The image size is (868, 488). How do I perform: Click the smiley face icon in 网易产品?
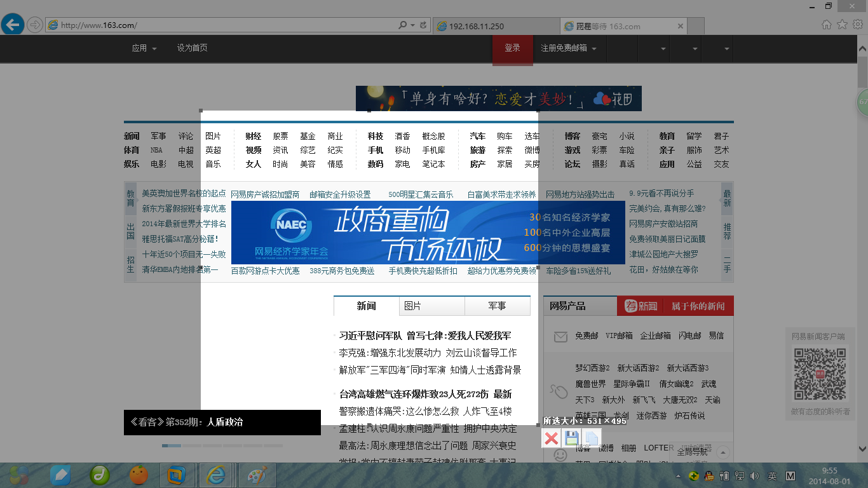[x=560, y=455]
